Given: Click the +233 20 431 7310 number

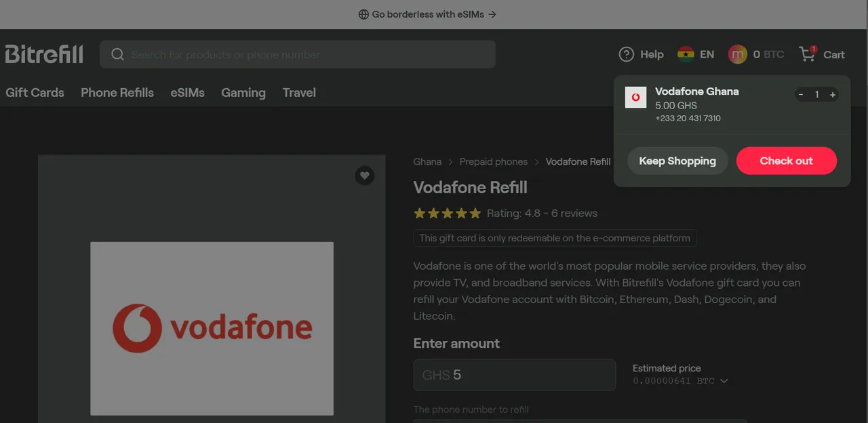Looking at the screenshot, I should point(688,118).
